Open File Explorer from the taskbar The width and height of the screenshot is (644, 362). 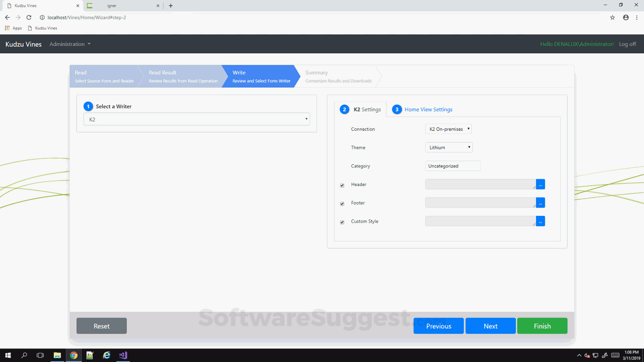pos(57,355)
